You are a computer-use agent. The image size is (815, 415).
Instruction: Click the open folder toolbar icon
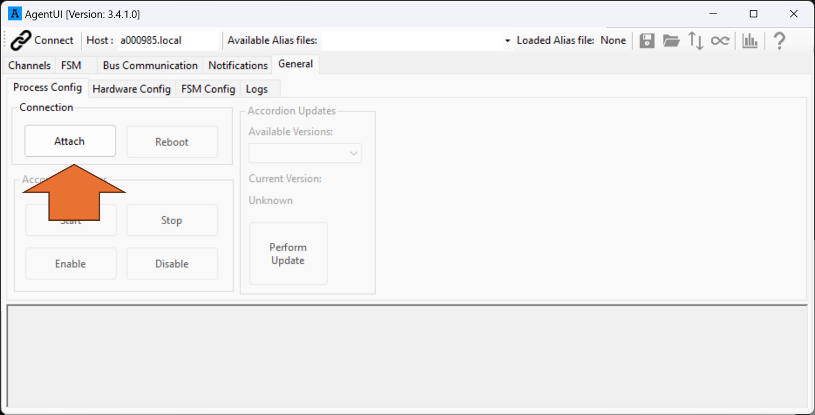671,40
